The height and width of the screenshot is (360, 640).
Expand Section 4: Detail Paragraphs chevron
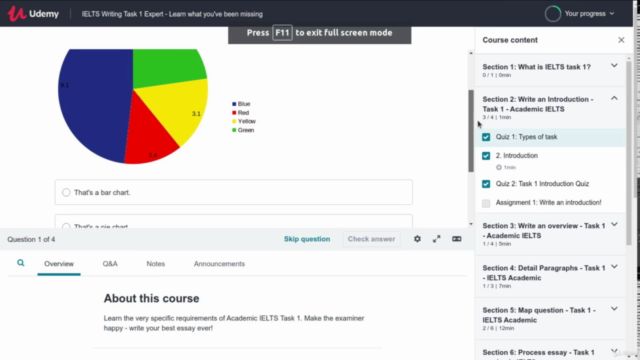[614, 267]
